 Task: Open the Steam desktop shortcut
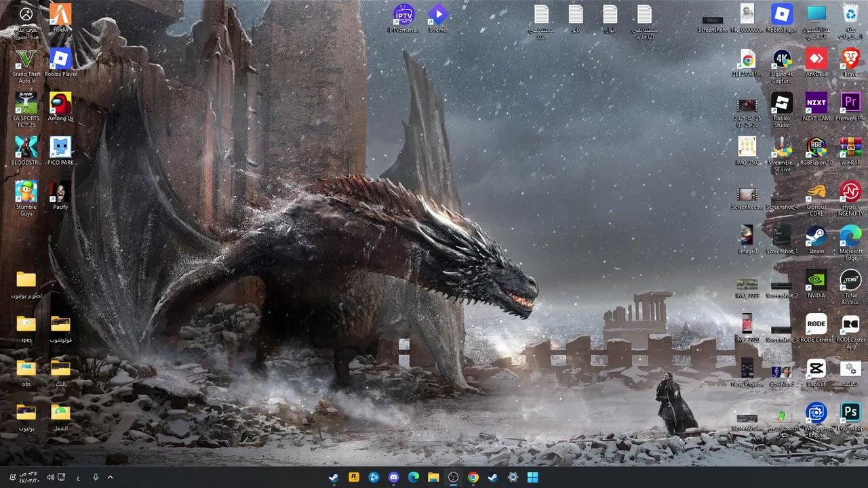pos(816,240)
